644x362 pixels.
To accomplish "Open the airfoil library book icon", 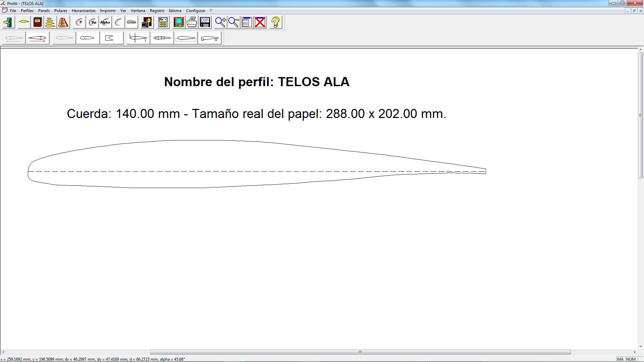I will (x=38, y=22).
